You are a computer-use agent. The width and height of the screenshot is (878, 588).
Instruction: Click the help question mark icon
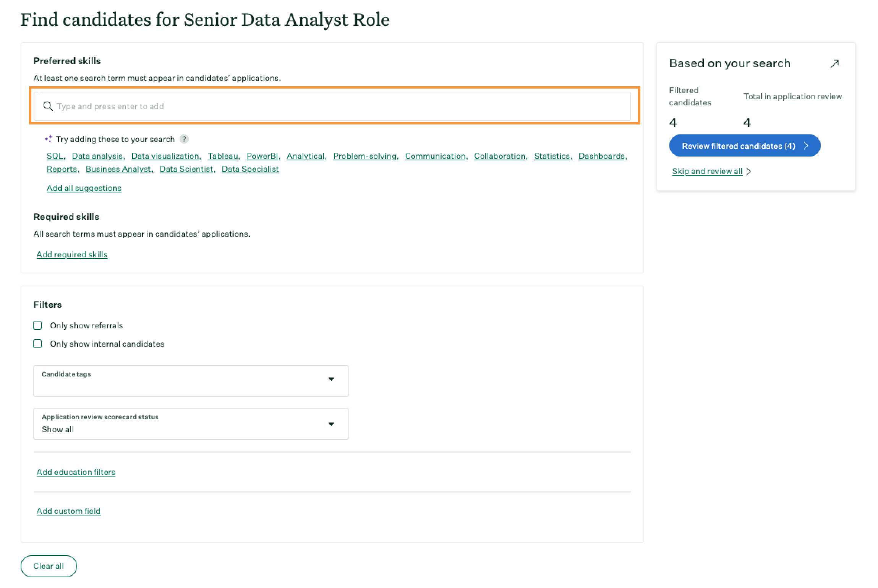184,139
